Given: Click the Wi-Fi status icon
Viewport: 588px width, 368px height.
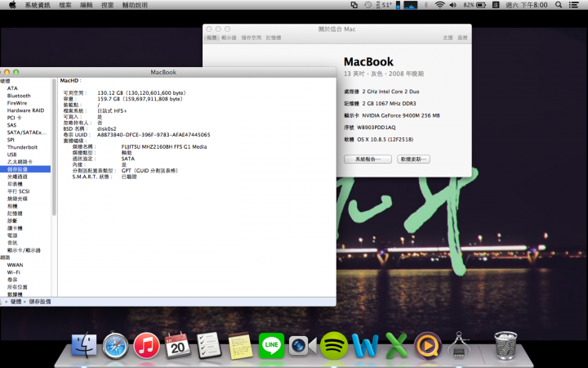Looking at the screenshot, I should pyautogui.click(x=439, y=5).
